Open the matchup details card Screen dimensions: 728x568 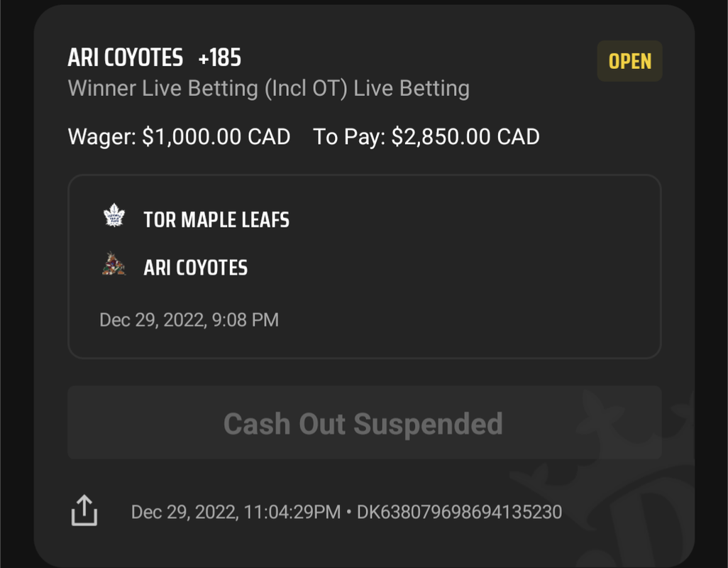point(365,266)
